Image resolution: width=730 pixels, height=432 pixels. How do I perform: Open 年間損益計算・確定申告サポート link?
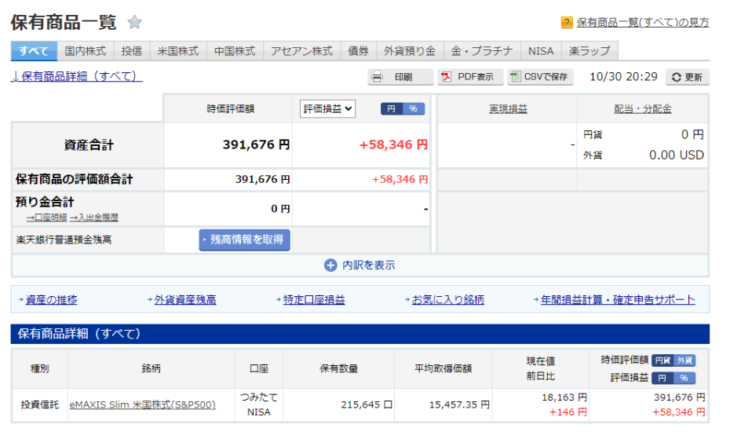[620, 299]
